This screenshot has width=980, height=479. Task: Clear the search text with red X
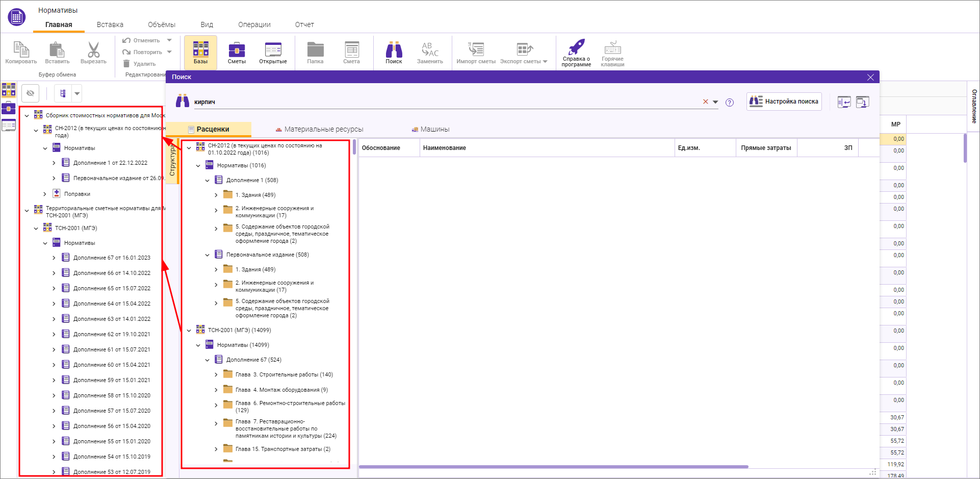pyautogui.click(x=706, y=102)
